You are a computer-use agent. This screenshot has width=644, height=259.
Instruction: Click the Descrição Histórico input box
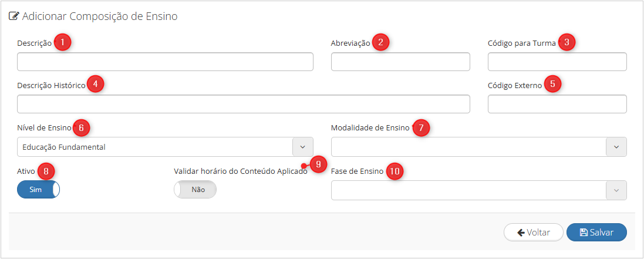pyautogui.click(x=243, y=104)
